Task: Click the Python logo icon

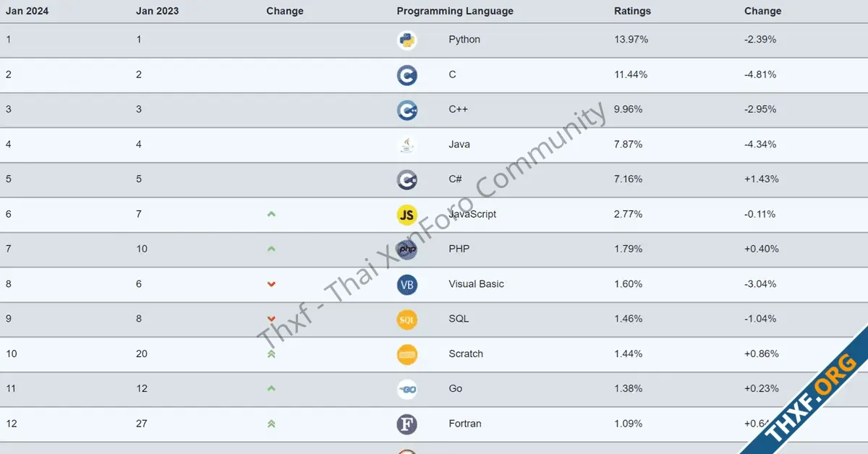Action: [x=407, y=40]
